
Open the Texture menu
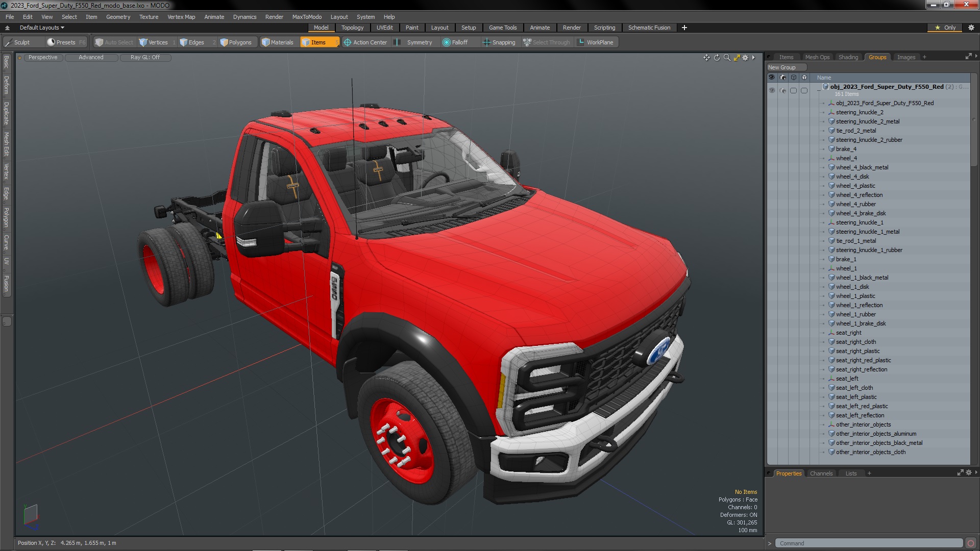(x=149, y=17)
